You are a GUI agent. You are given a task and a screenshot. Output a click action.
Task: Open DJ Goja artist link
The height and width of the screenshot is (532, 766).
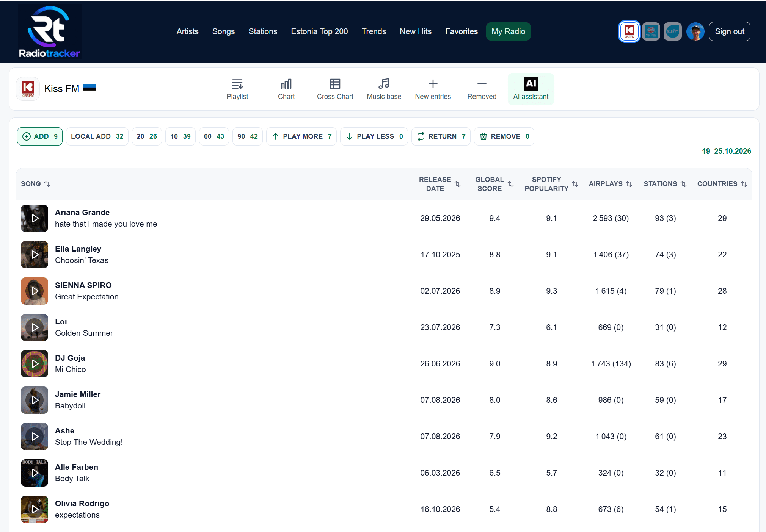click(x=70, y=358)
